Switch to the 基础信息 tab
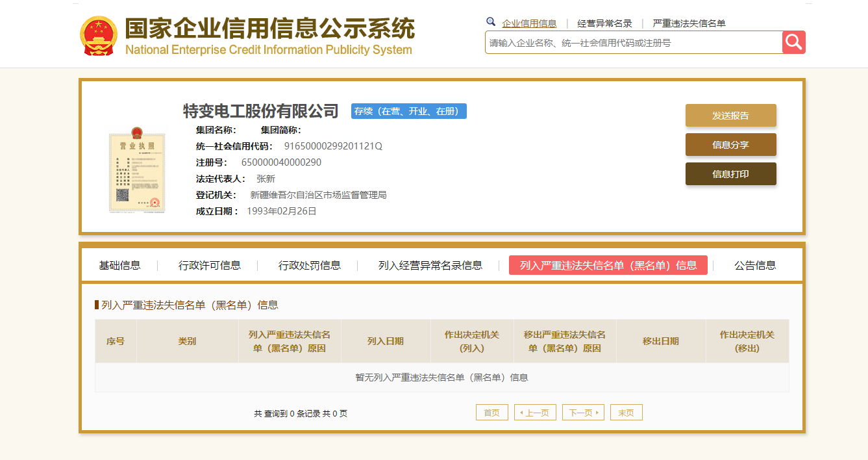This screenshot has width=868, height=460. tap(119, 265)
